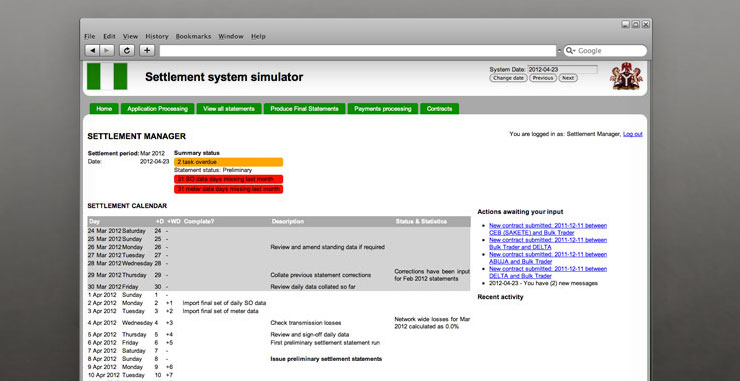Click the green-white flag logo
The width and height of the screenshot is (740, 381).
(107, 76)
